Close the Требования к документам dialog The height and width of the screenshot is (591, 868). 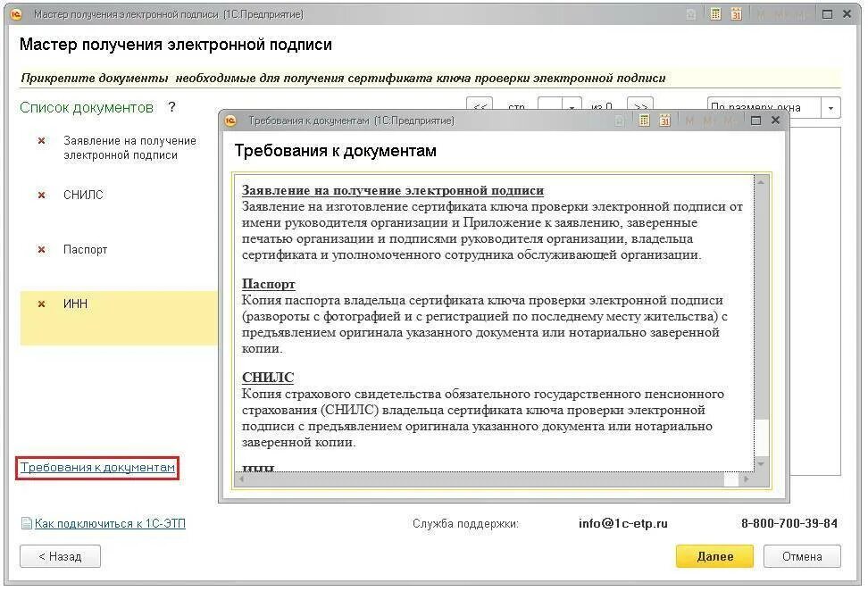775,121
